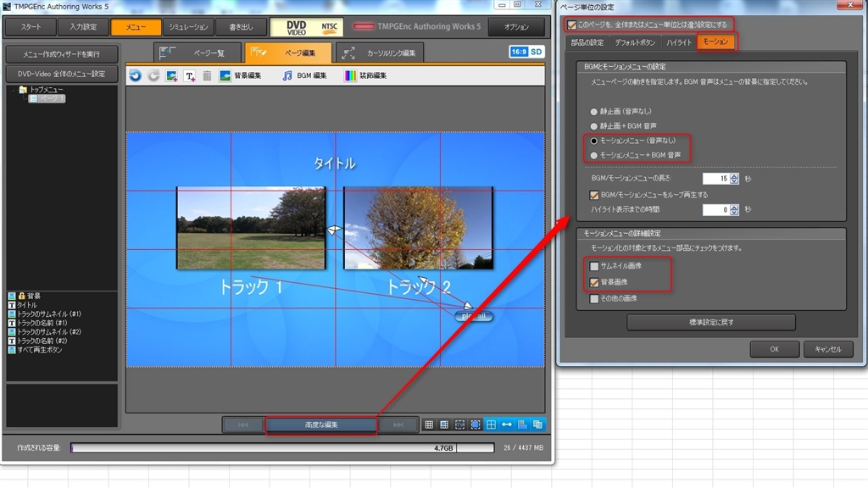Image resolution: width=868 pixels, height=488 pixels.
Task: Toggle the grid display icon at bottom right
Action: click(x=428, y=424)
